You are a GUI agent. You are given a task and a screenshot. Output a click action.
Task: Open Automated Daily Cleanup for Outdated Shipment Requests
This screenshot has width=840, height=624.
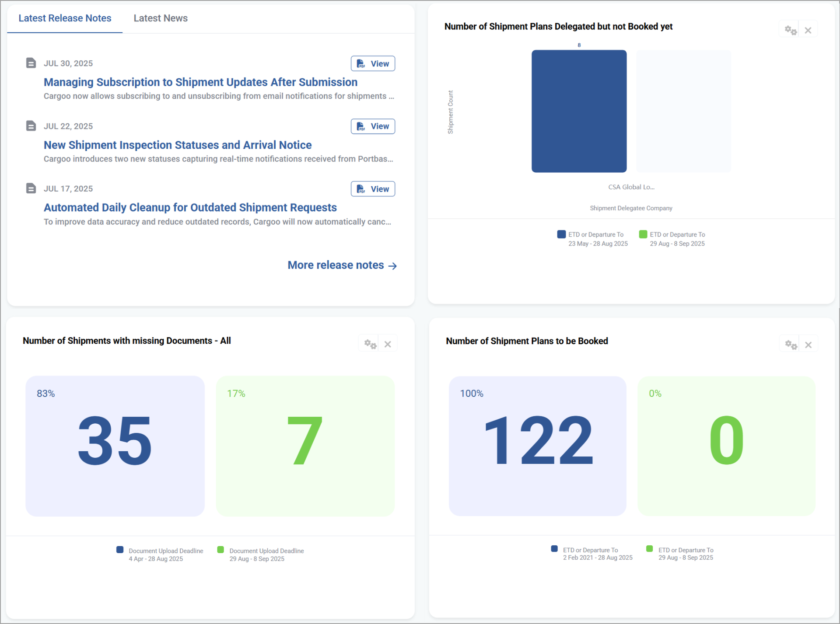(190, 207)
